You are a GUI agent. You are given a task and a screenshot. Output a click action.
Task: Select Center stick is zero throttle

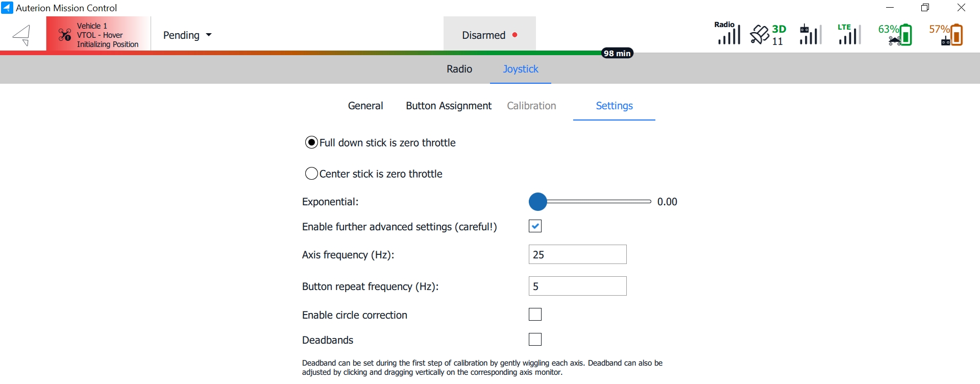[x=311, y=174]
